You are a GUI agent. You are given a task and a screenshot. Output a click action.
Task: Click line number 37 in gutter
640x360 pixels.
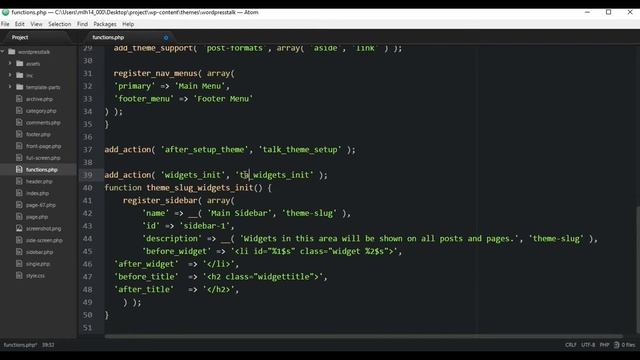click(x=87, y=149)
